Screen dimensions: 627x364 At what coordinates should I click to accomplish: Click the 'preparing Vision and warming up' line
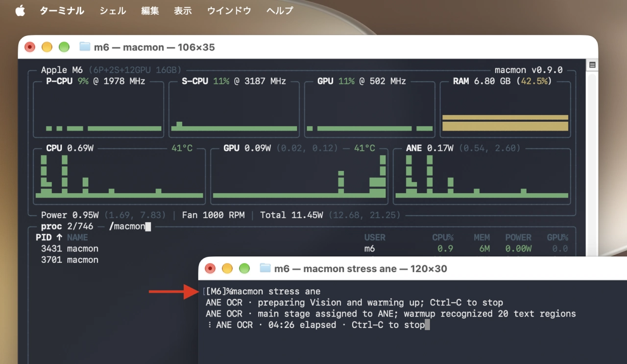354,302
